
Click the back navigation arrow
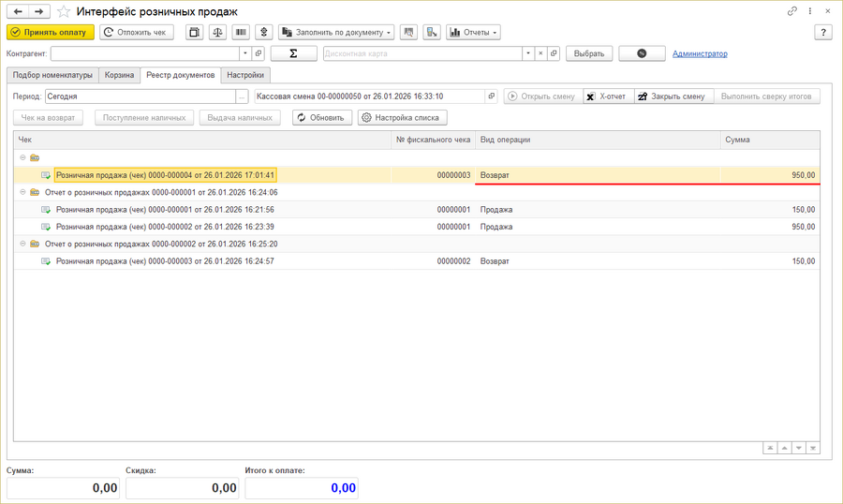pos(17,11)
